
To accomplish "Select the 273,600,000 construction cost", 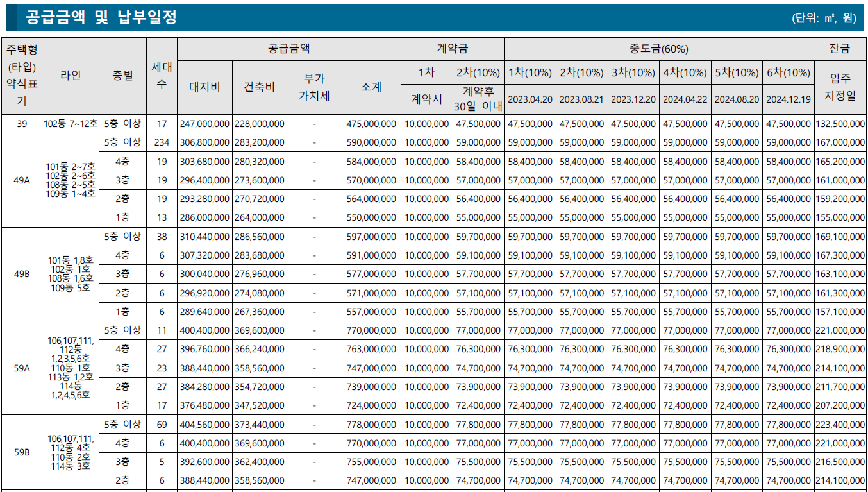I will [x=259, y=180].
